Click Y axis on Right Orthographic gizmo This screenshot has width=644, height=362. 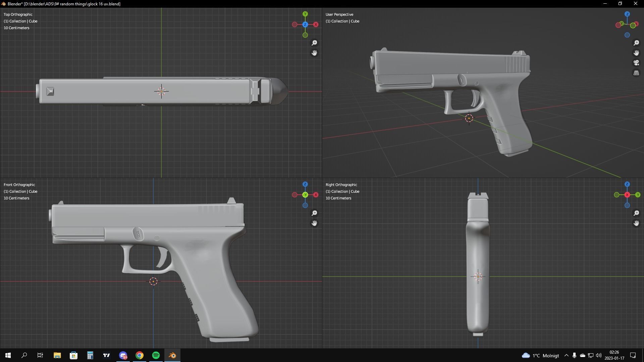click(638, 195)
